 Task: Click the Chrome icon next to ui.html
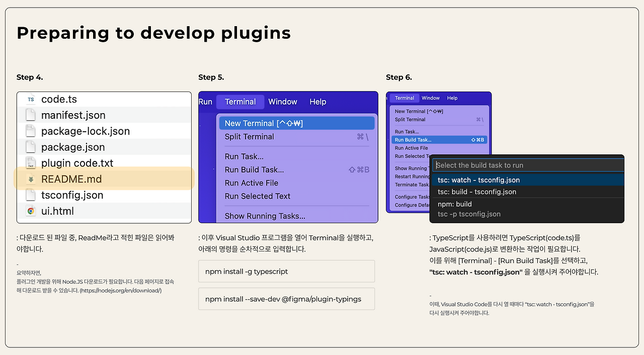pyautogui.click(x=31, y=211)
